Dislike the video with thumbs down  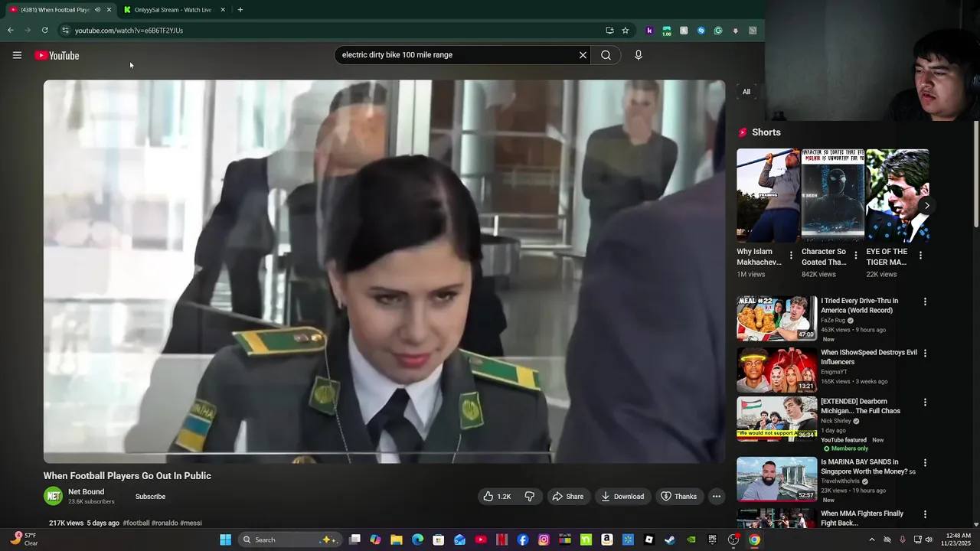(x=529, y=497)
